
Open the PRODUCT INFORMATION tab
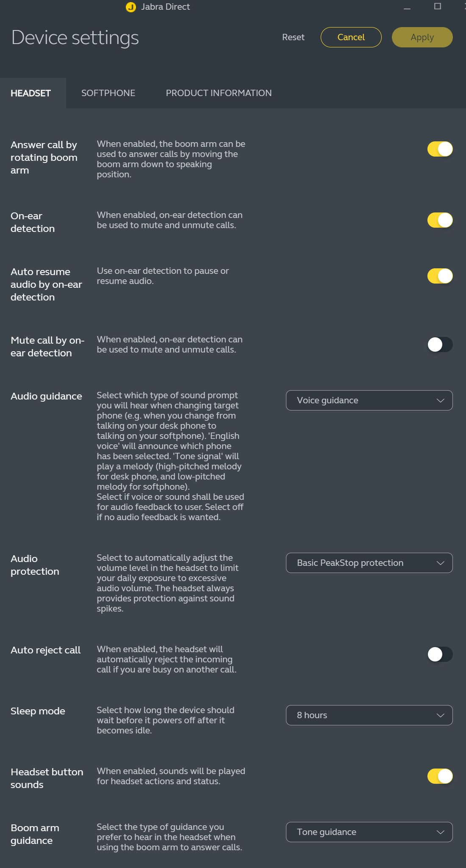coord(219,93)
